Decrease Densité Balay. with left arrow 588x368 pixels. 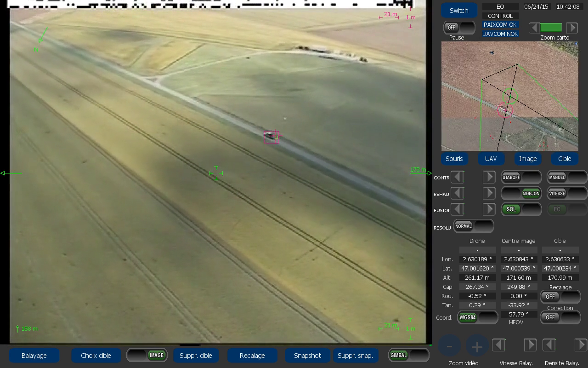pos(549,345)
